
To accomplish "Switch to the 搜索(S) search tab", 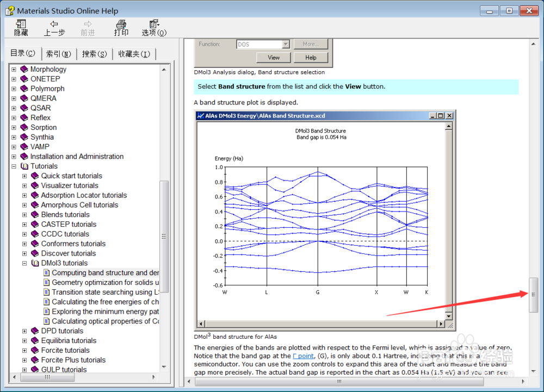I will [x=94, y=54].
